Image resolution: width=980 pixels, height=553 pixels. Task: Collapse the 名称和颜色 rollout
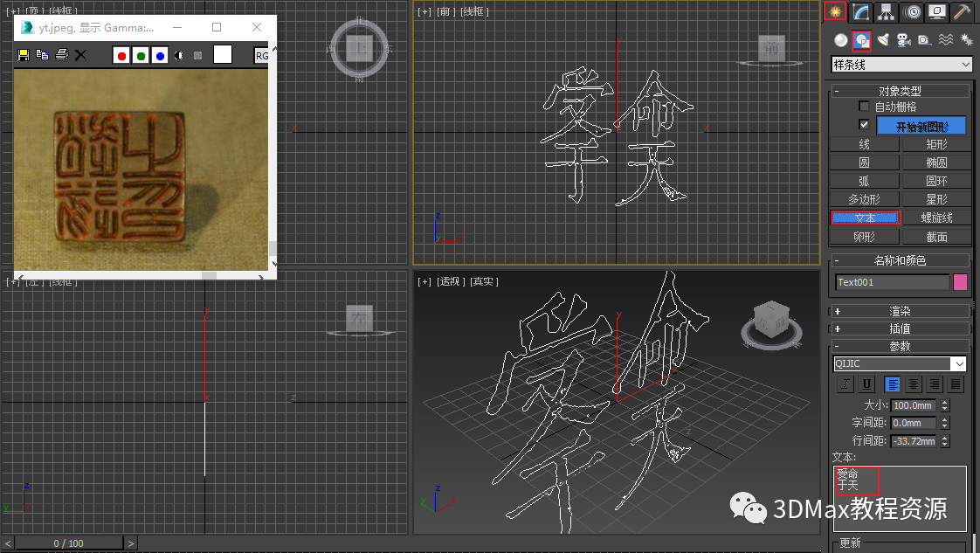point(900,260)
